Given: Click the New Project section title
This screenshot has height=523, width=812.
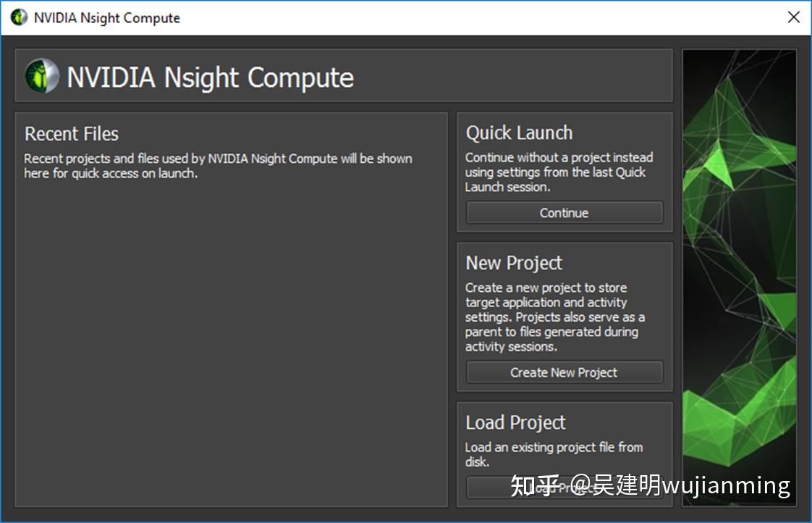Looking at the screenshot, I should pos(513,263).
